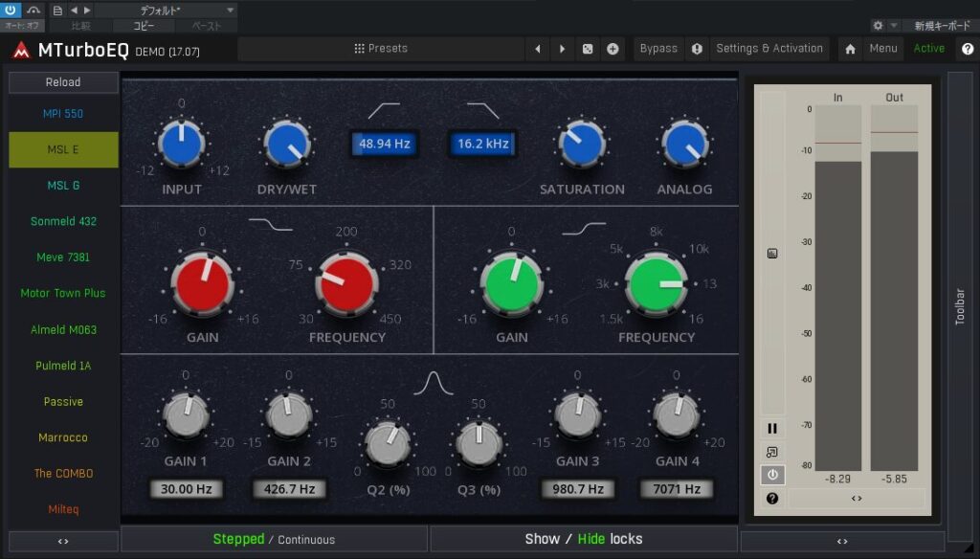Click the bell filter curve icon
The width and height of the screenshot is (980, 559).
click(x=433, y=384)
